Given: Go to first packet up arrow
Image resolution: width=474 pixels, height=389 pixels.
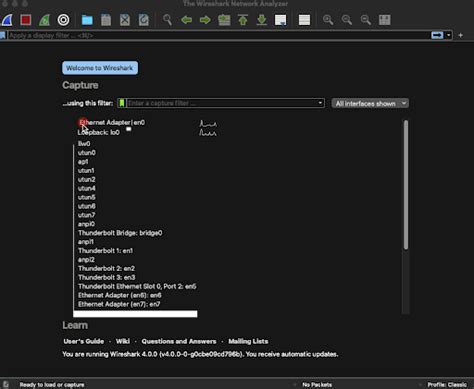Looking at the screenshot, I should 243,20.
